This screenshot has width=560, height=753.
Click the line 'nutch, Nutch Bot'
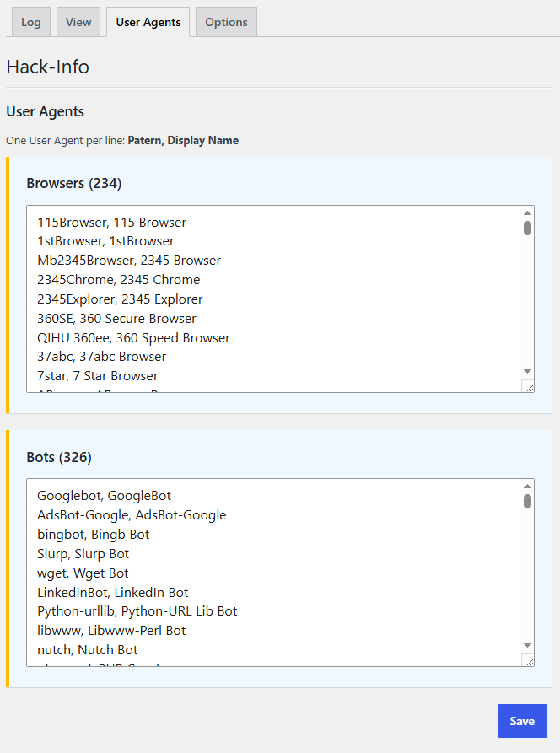(88, 650)
